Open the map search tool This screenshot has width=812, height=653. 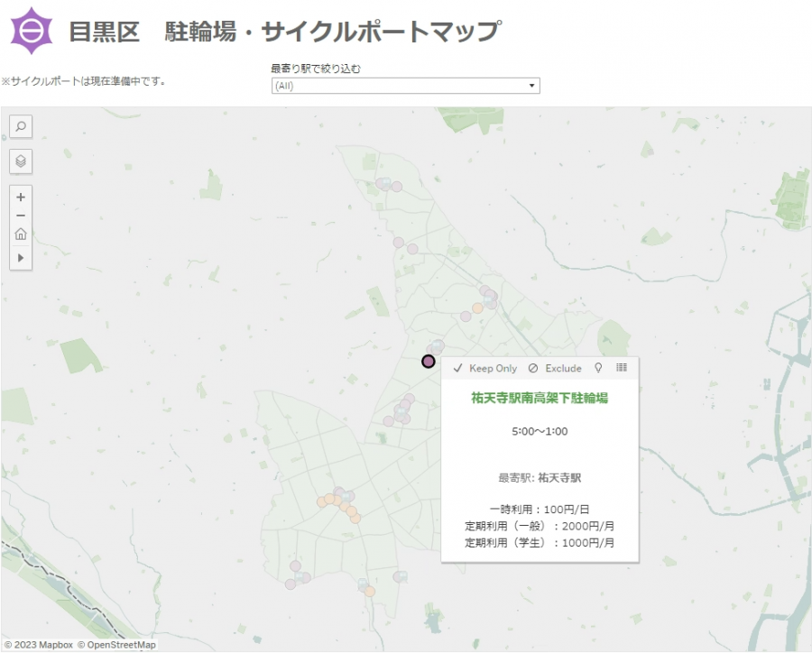[21, 126]
